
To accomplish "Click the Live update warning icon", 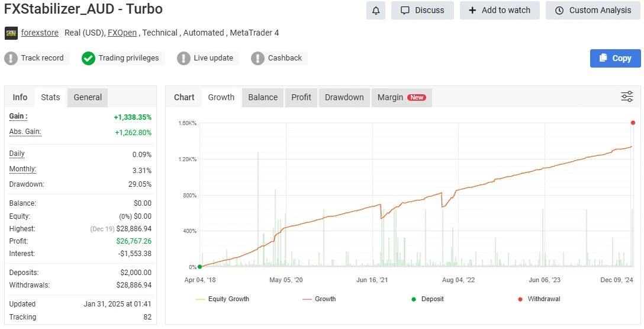I will click(183, 58).
